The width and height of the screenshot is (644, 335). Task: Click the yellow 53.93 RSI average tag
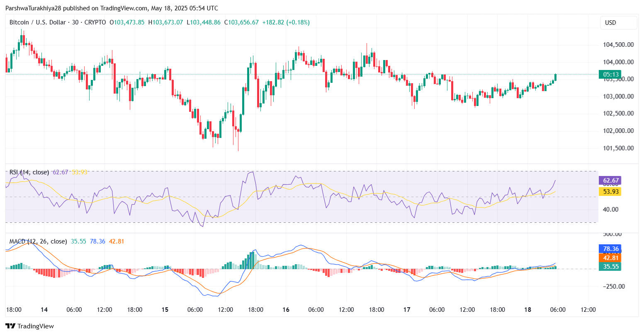610,191
